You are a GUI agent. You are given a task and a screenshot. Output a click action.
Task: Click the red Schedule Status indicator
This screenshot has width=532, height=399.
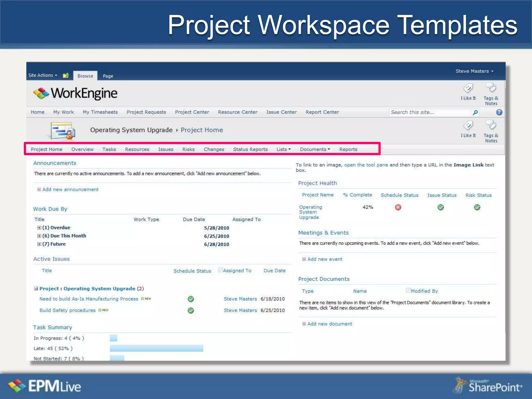coord(398,207)
